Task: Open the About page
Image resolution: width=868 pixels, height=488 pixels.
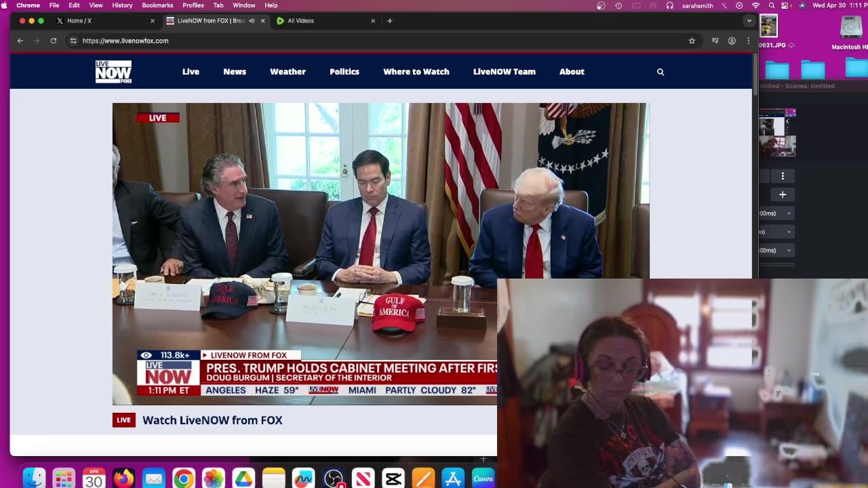Action: coord(572,72)
